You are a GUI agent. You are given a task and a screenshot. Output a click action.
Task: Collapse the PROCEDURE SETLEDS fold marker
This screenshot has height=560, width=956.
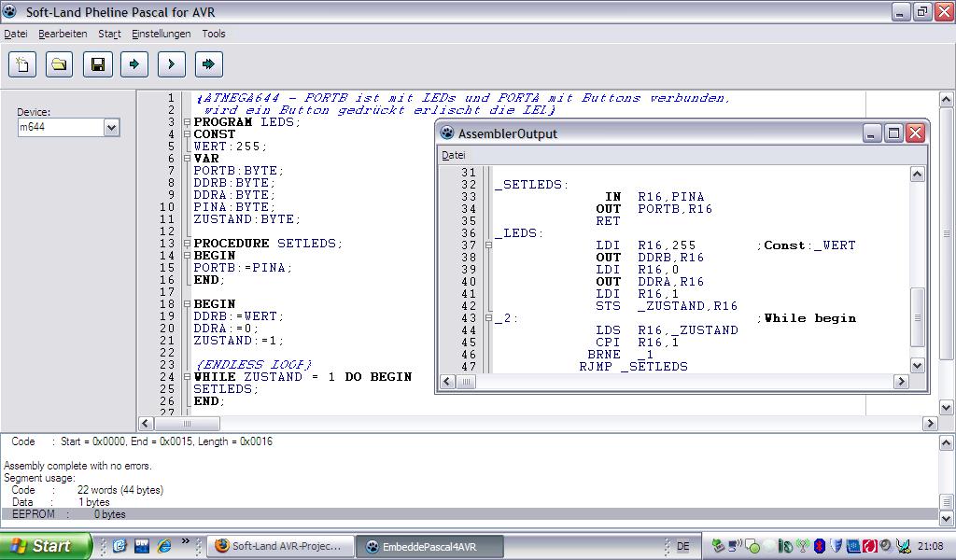[187, 244]
